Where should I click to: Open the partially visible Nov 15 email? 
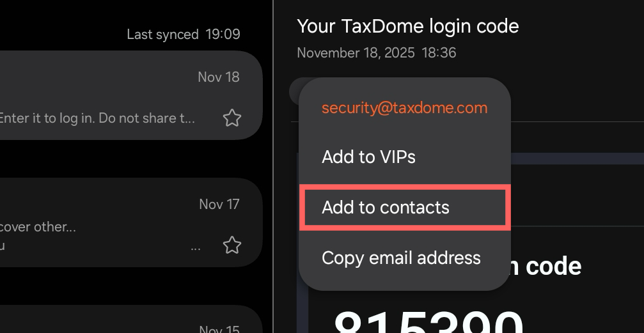128,323
